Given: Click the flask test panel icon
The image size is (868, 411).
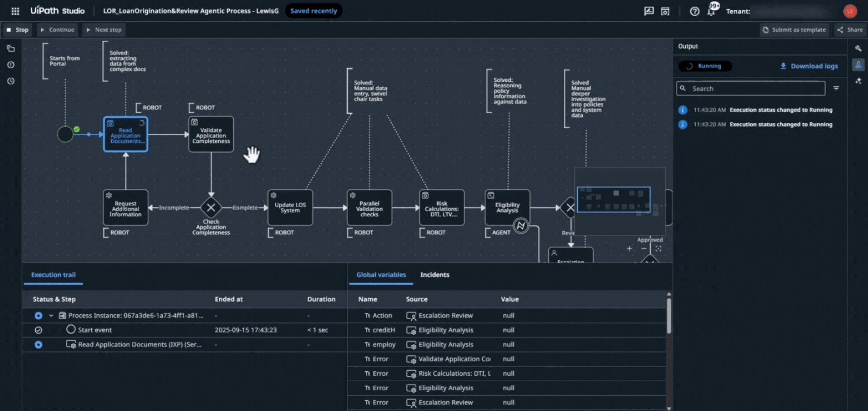Looking at the screenshot, I should click(x=858, y=65).
